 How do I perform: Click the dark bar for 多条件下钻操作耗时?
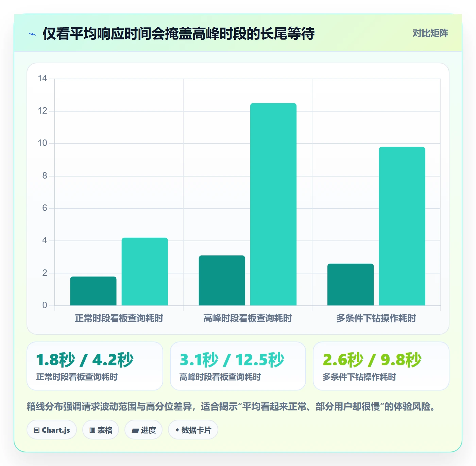351,284
